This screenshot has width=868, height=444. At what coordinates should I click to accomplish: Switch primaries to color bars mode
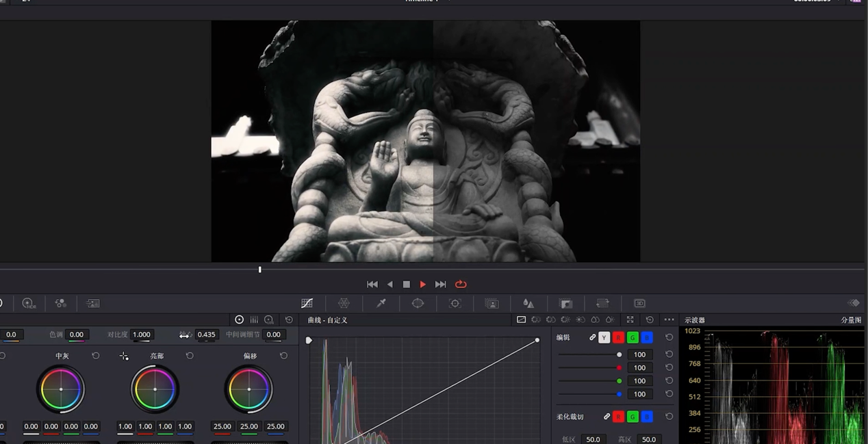254,319
